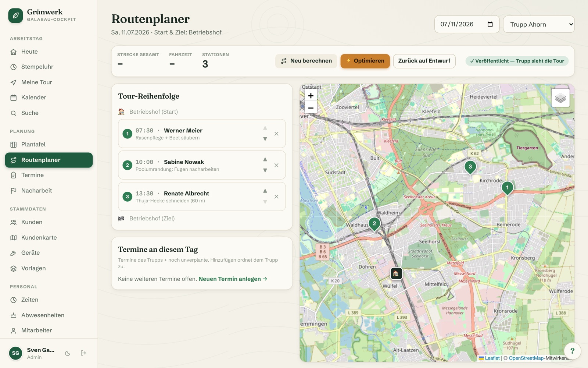Open Termine in the sidebar
This screenshot has width=588, height=368.
coord(49,175)
